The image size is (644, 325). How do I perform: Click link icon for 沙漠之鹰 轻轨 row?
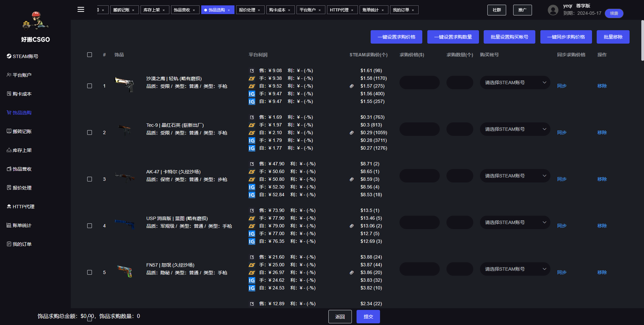coord(352,86)
